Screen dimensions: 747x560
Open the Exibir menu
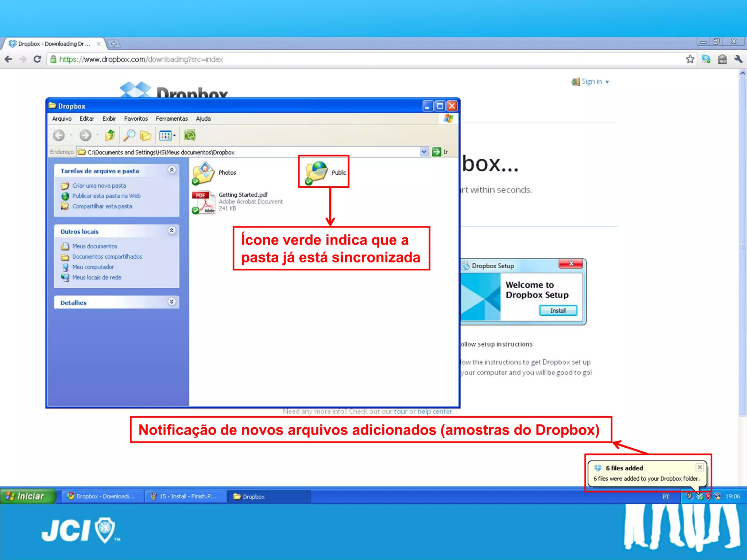109,119
